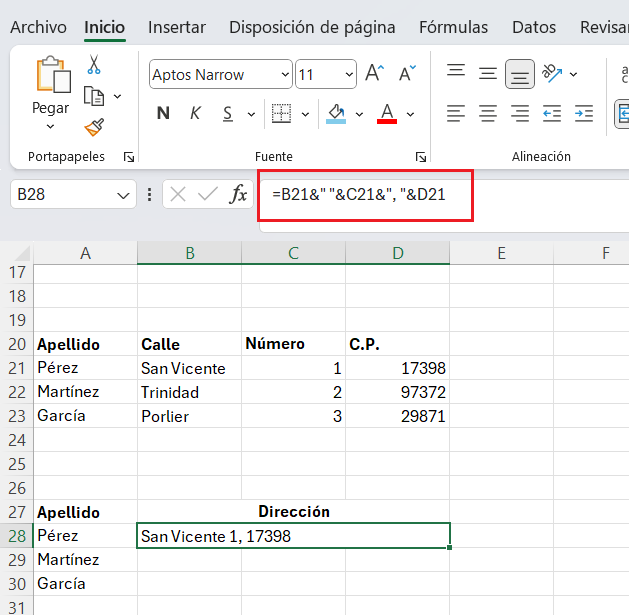The image size is (629, 615).
Task: Decrease indent icon
Action: pos(552,114)
